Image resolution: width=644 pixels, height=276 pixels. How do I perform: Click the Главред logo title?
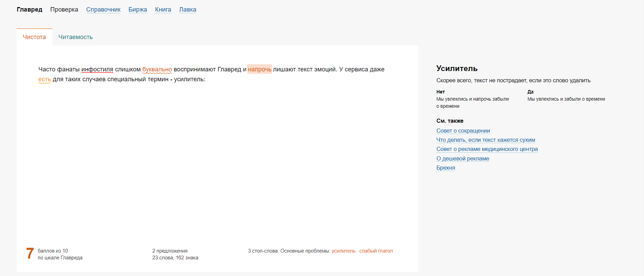click(x=30, y=10)
